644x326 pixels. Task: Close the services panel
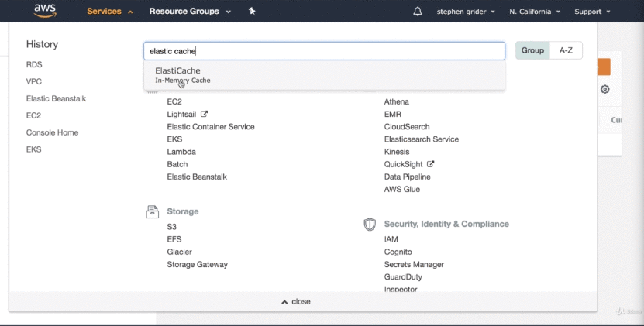point(296,301)
